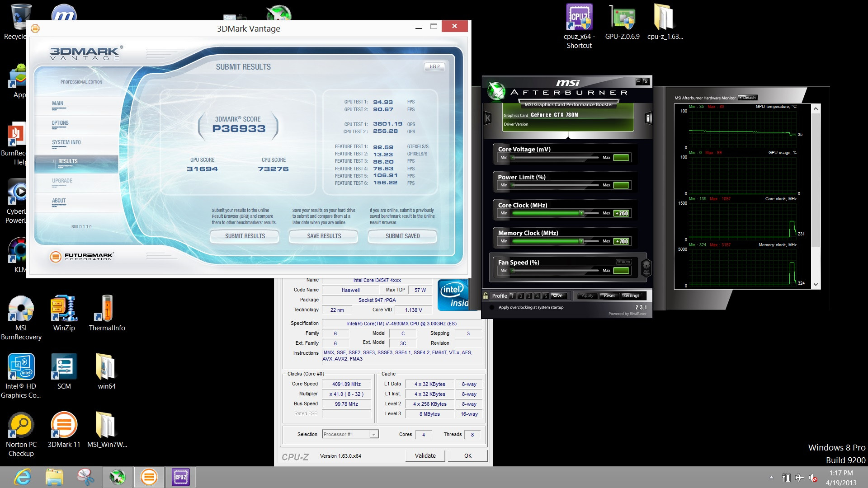Switch to MSI Afterburner taskbar button
This screenshot has width=868, height=488.
[x=117, y=477]
